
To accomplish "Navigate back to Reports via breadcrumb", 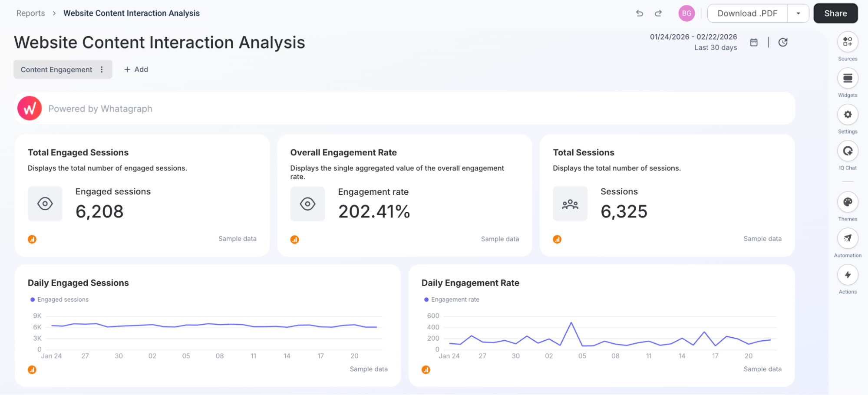I will click(x=30, y=13).
